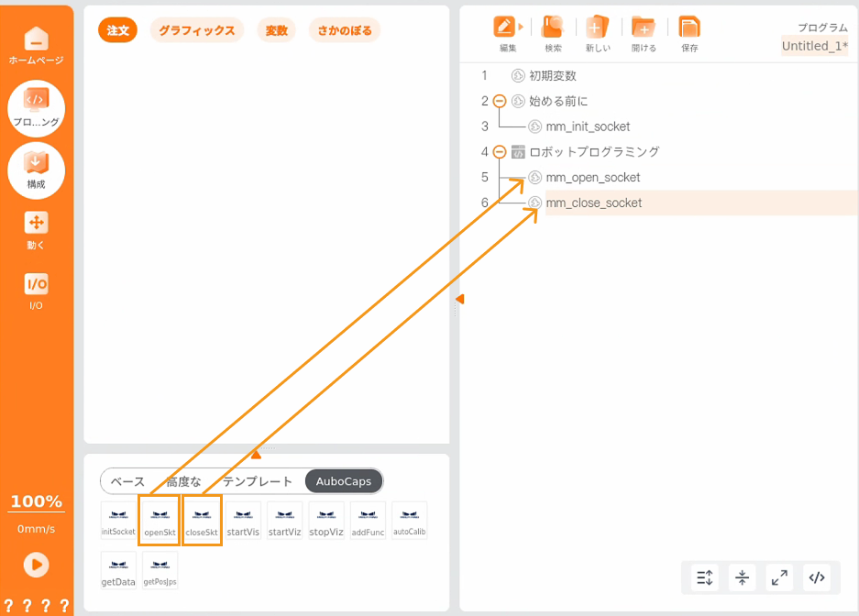
Task: Click the stopViz command icon
Action: pos(326,520)
